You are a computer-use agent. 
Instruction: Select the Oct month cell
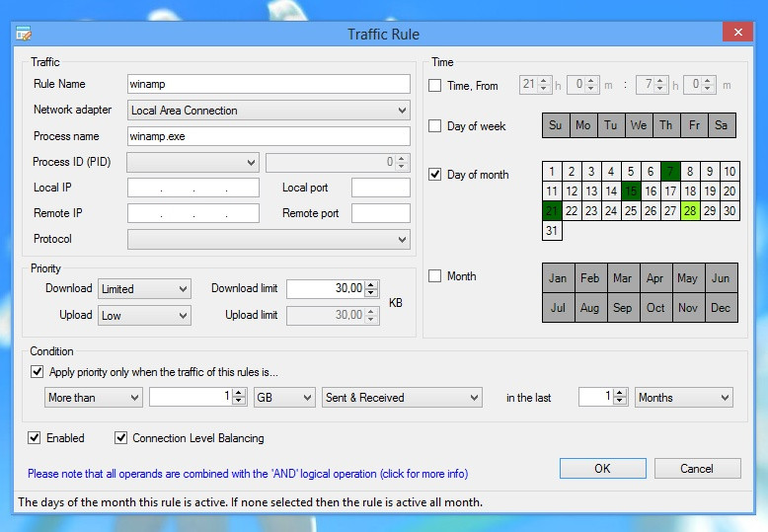655,308
